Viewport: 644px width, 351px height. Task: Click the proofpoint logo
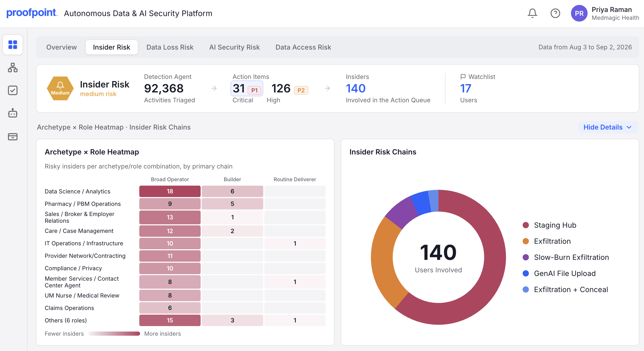pyautogui.click(x=32, y=13)
